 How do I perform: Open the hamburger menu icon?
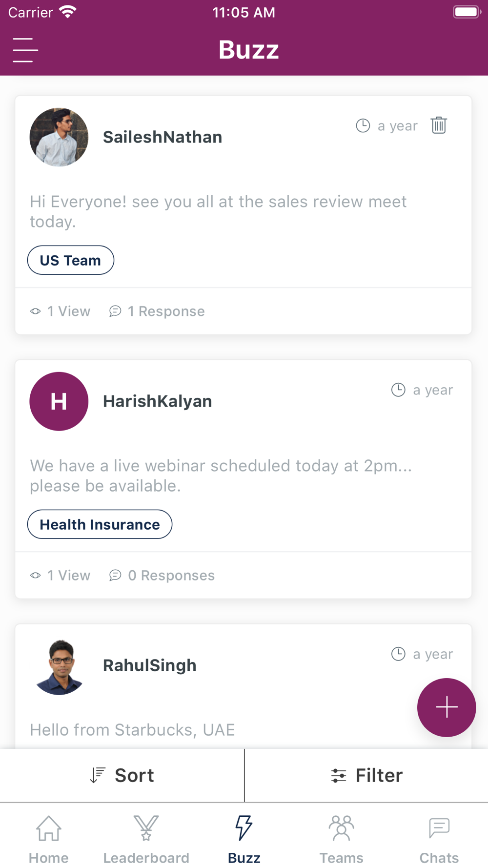coord(25,50)
